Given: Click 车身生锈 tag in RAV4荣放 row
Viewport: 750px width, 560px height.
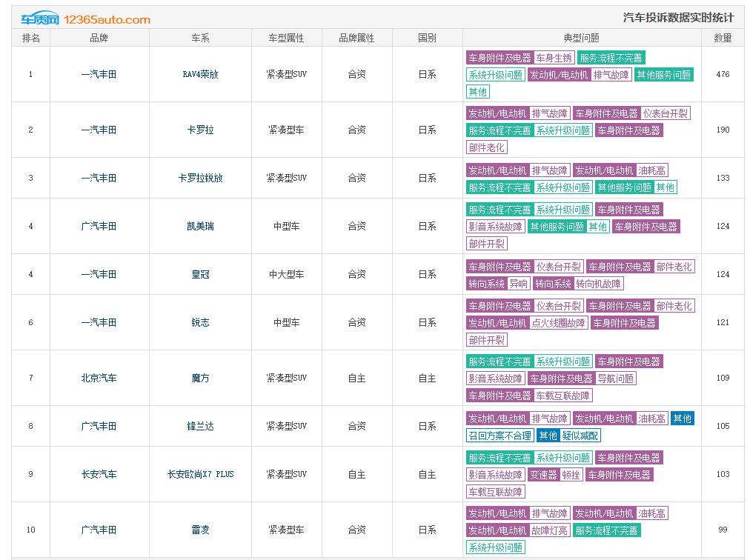Looking at the screenshot, I should tap(554, 58).
